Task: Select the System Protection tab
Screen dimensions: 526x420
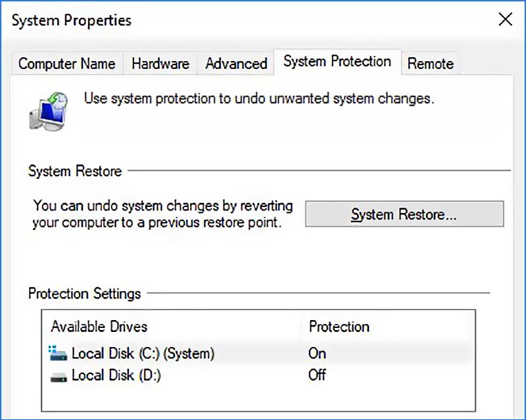Action: 337,62
